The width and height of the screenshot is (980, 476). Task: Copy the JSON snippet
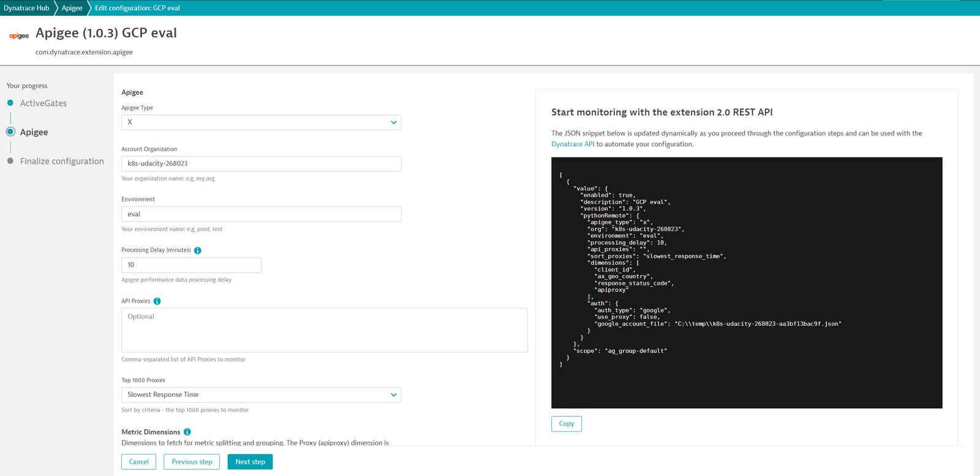pyautogui.click(x=567, y=424)
